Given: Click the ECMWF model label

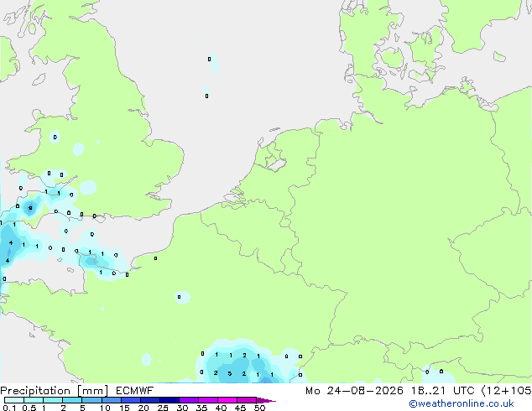Looking at the screenshot, I should coord(135,391).
